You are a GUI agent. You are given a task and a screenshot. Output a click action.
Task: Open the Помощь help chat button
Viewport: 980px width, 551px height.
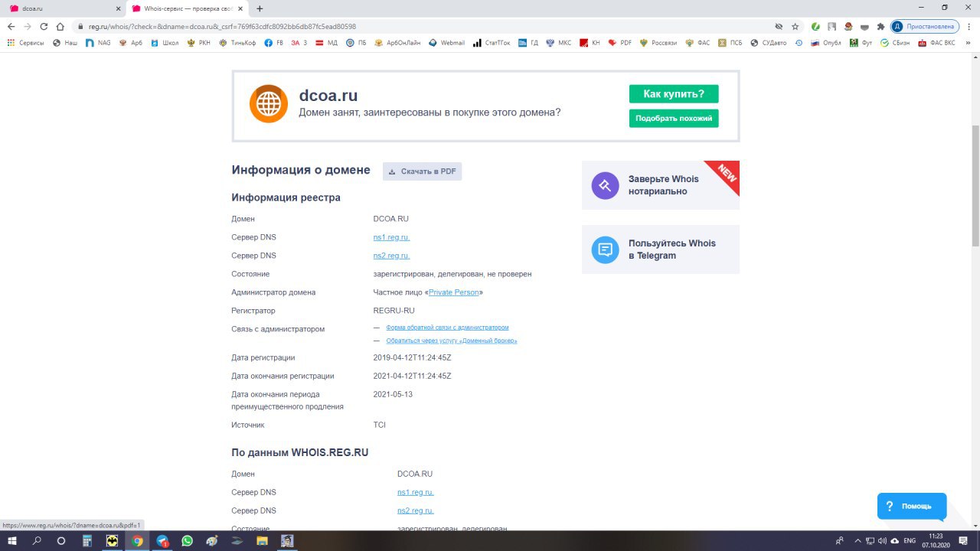(911, 507)
